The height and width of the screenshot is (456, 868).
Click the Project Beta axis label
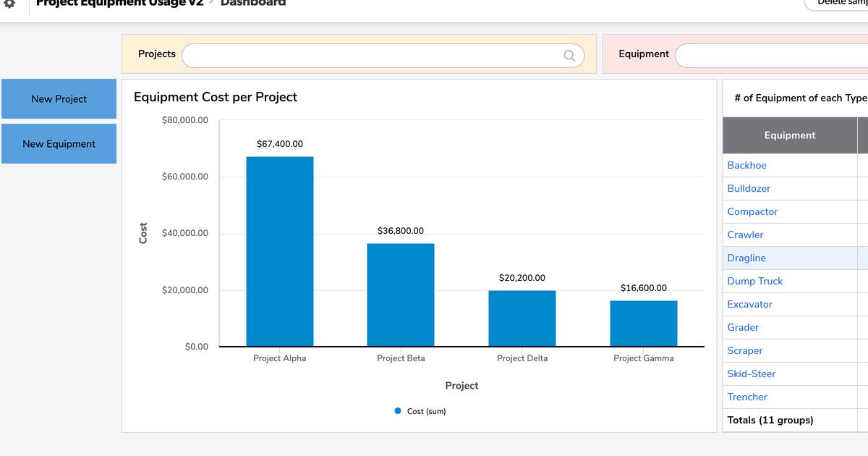pos(401,358)
